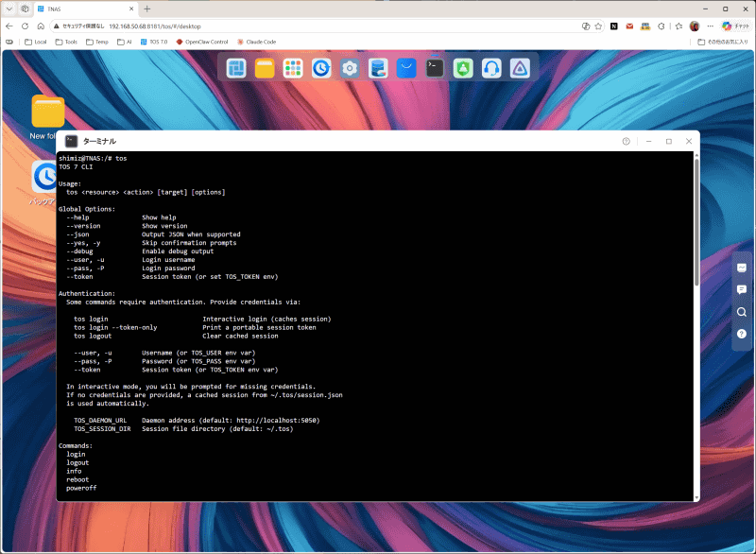Open the Notion extension icon

(613, 26)
